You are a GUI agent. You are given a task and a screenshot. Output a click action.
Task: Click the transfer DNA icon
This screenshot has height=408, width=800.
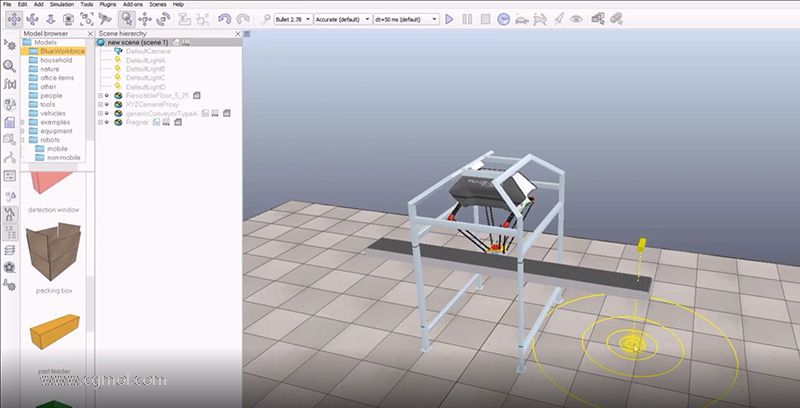[203, 19]
